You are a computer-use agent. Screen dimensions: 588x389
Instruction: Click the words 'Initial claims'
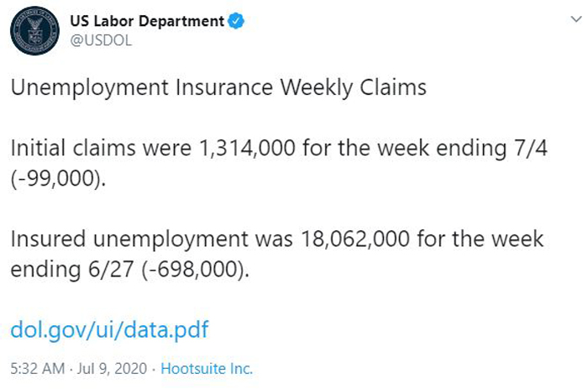73,147
